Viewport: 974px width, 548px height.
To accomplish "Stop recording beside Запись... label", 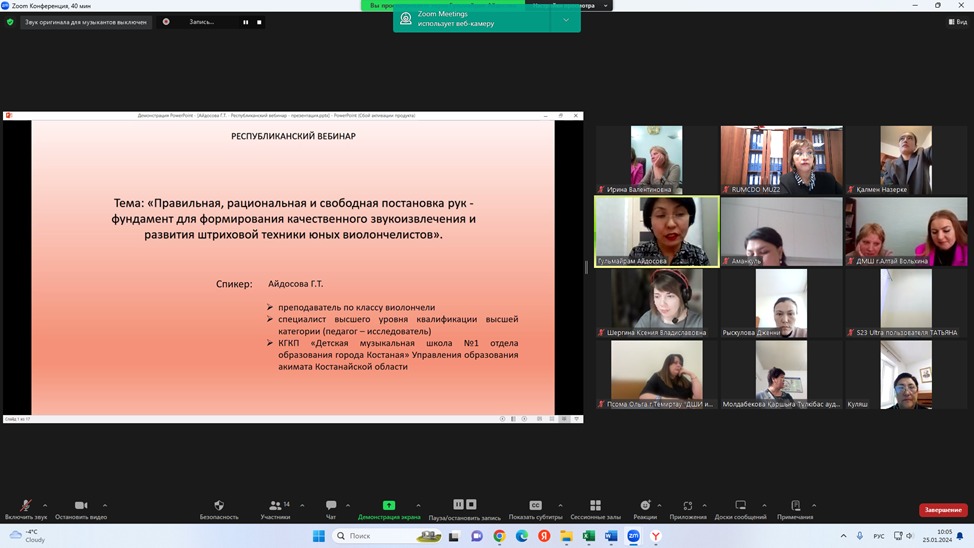I will (x=259, y=22).
